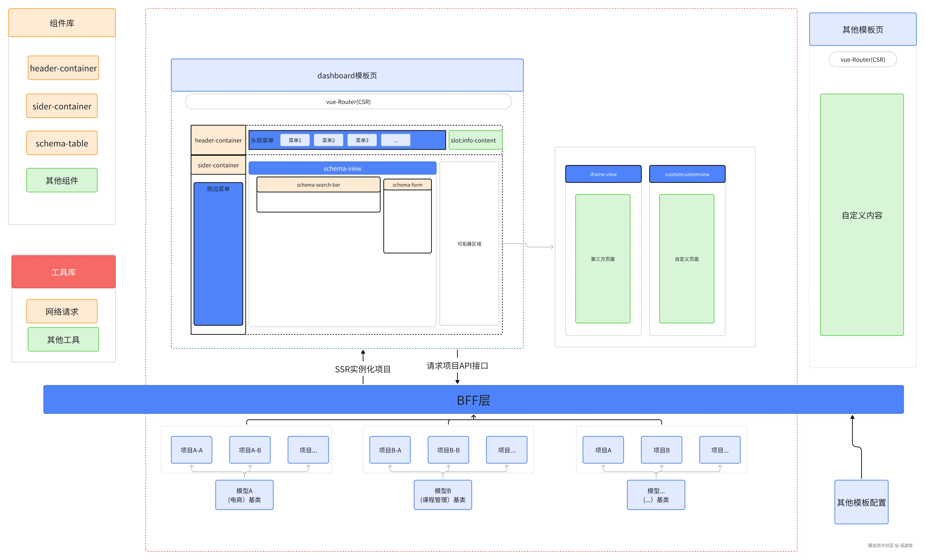Select 菜单3 in the header menu
925x560 pixels.
tap(362, 140)
